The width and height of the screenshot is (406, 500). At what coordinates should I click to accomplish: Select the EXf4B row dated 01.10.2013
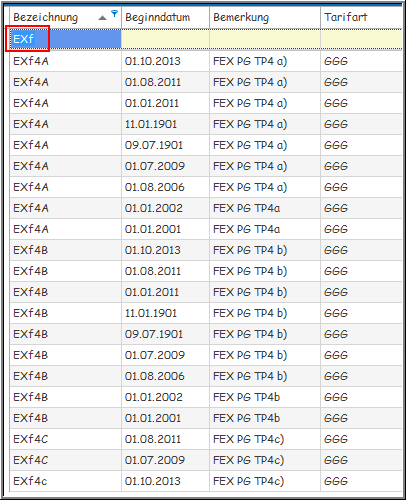tap(206, 250)
